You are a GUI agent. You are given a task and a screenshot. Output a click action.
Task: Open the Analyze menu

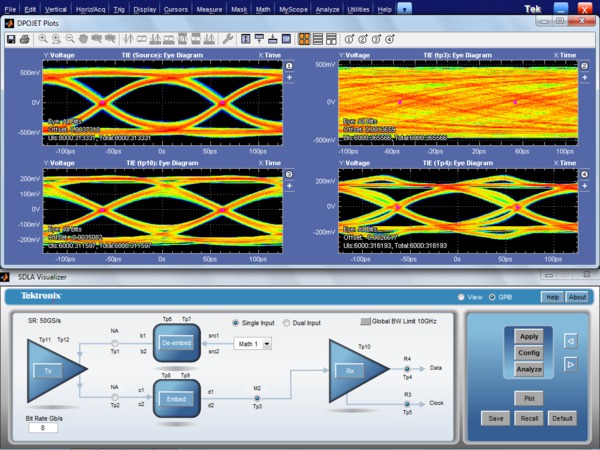[x=328, y=10]
